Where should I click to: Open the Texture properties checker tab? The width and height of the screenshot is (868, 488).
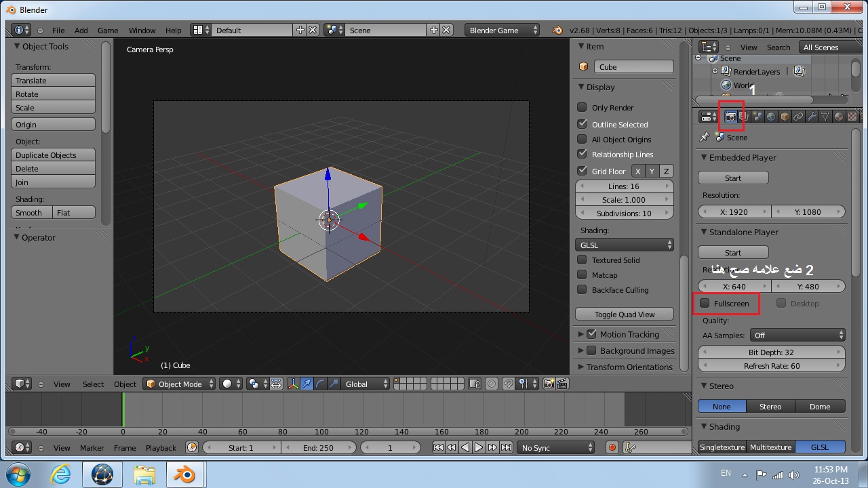click(852, 117)
